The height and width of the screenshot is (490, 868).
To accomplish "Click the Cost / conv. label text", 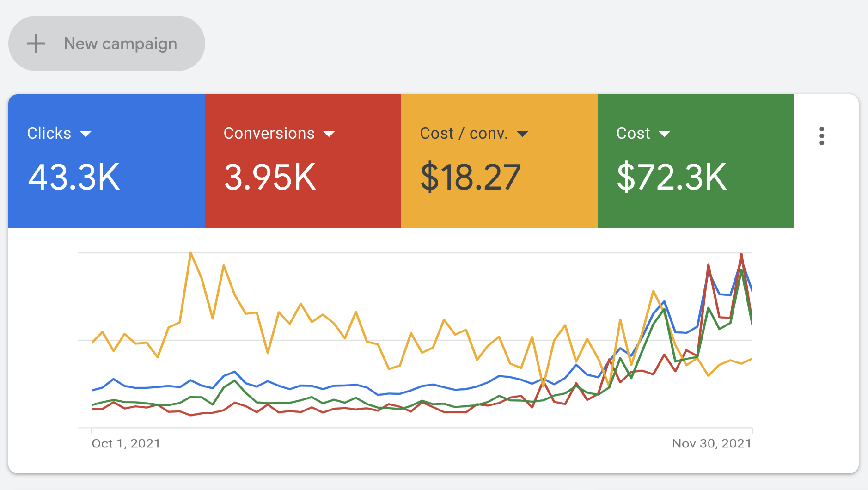I will coord(464,133).
